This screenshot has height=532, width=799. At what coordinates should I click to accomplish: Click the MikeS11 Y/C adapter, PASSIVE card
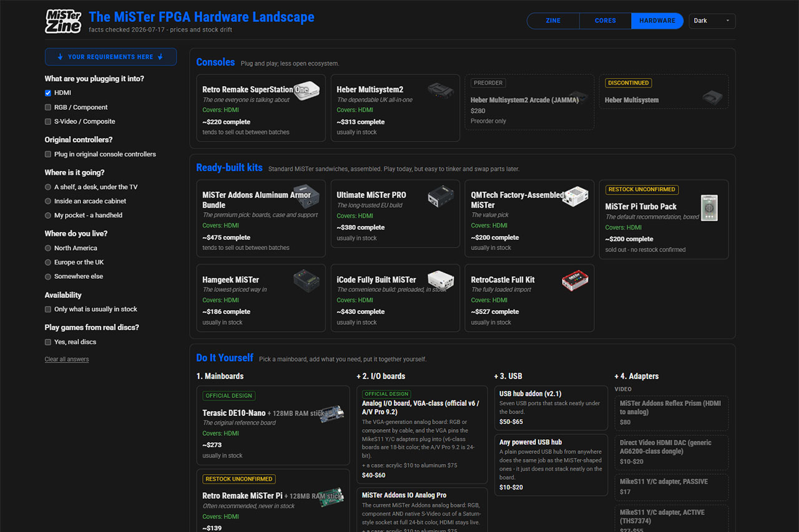[672, 487]
